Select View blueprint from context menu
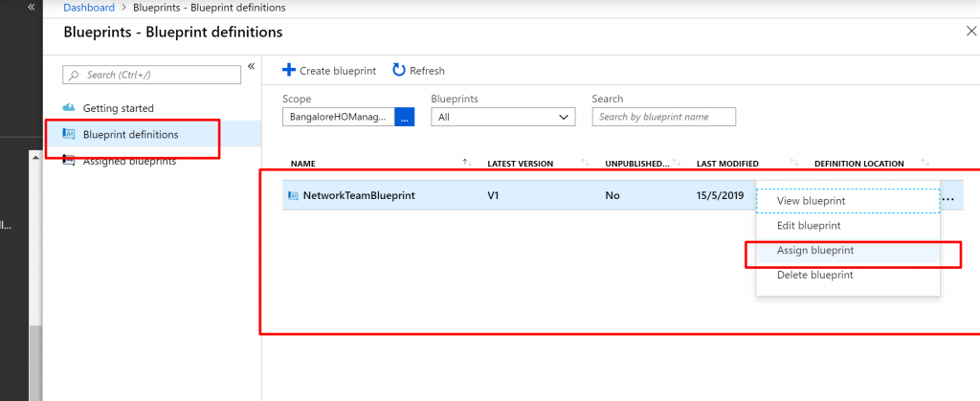 click(811, 201)
